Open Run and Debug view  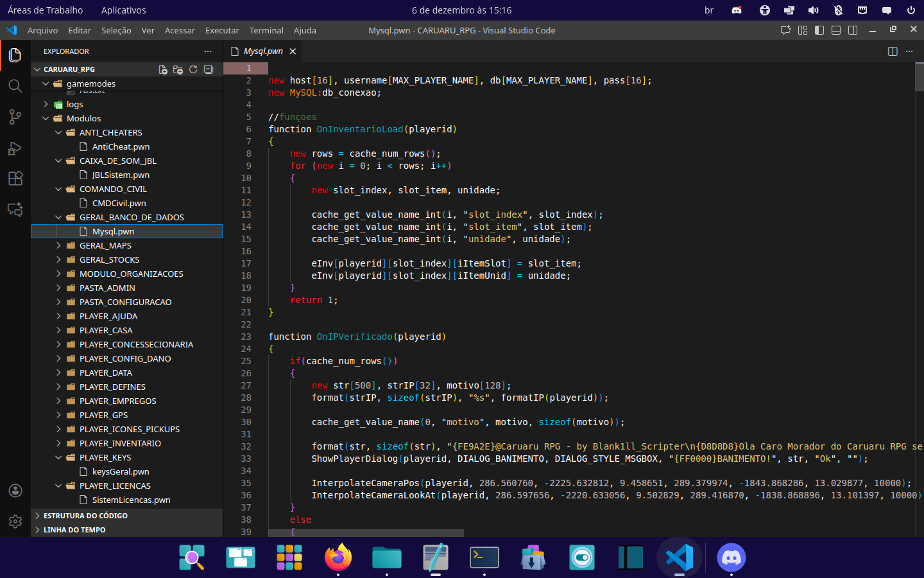tap(15, 148)
